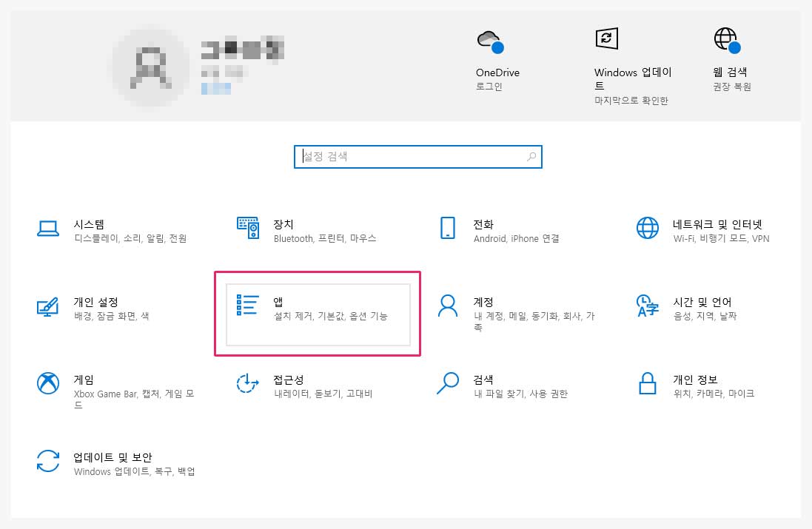The height and width of the screenshot is (529, 812).
Task: Open 장치 keyboard and speaker icon
Action: click(x=247, y=228)
